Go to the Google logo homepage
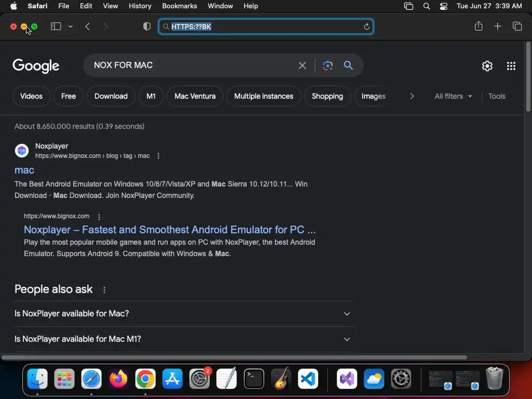Image resolution: width=532 pixels, height=399 pixels. (x=36, y=66)
